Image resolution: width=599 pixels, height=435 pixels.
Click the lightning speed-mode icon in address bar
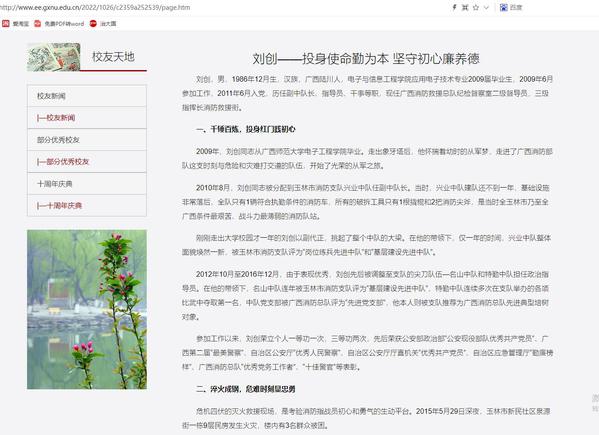[454, 7]
